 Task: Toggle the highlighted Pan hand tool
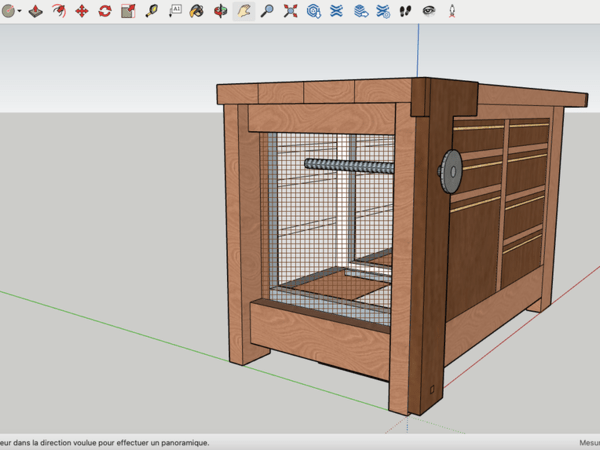pos(243,11)
